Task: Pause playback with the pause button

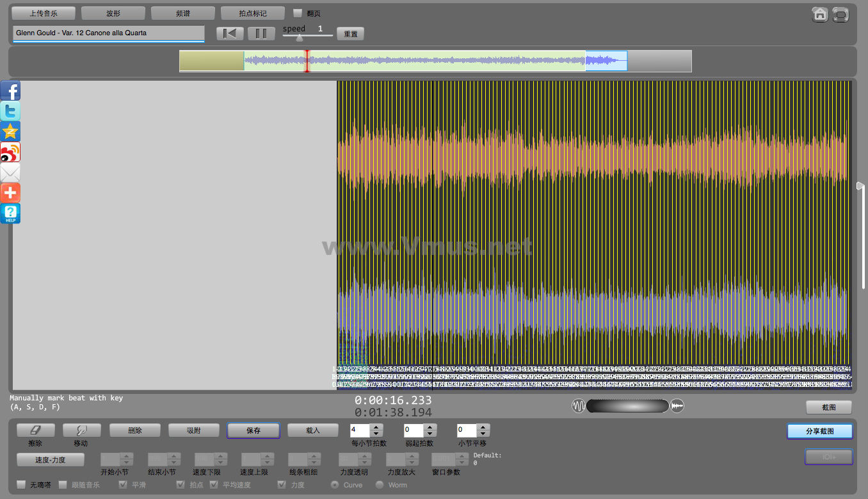Action: click(261, 34)
